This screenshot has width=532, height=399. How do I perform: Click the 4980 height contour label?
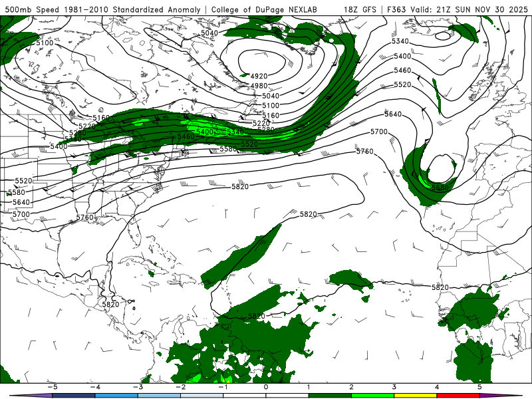(x=259, y=86)
